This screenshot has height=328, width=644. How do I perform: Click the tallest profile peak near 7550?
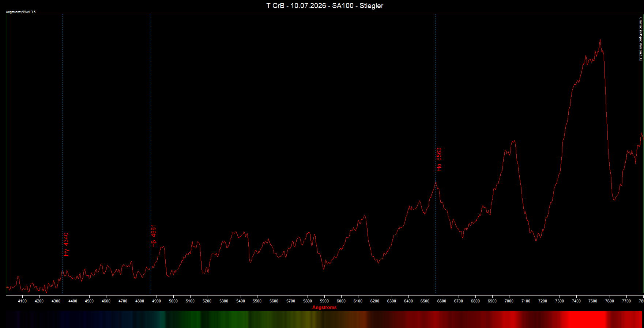tap(600, 40)
